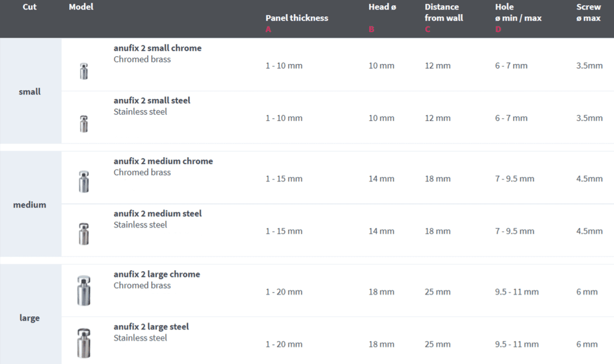Select the medium cut category cell
The image size is (614, 364).
coord(30,205)
